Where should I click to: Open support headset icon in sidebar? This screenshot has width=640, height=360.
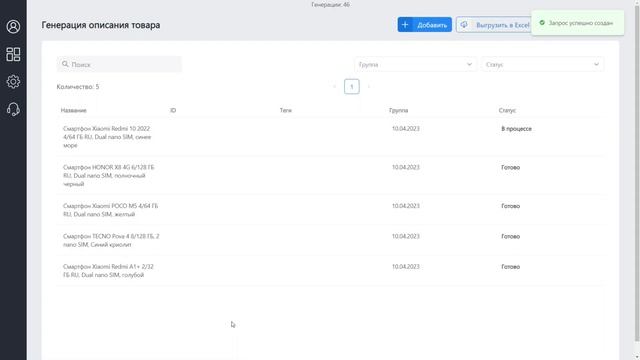pos(13,109)
